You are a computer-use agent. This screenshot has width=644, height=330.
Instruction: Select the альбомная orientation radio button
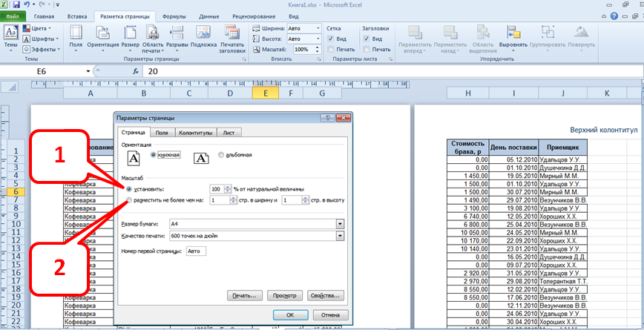pyautogui.click(x=221, y=155)
